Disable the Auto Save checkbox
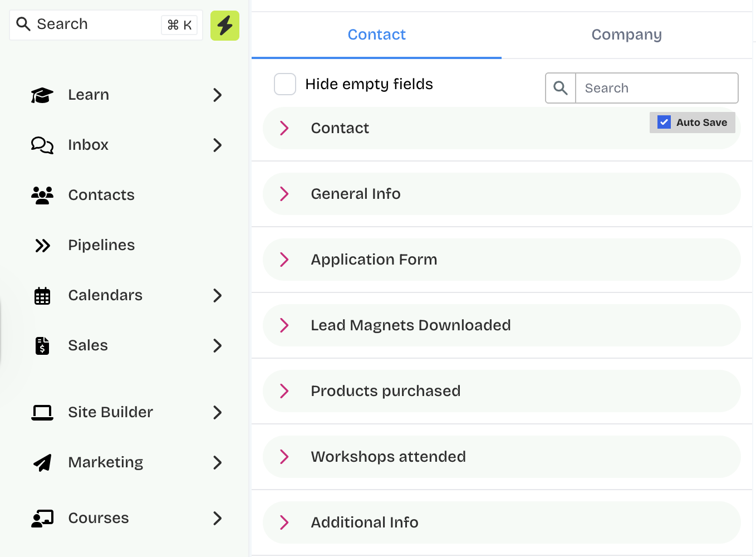 [664, 123]
